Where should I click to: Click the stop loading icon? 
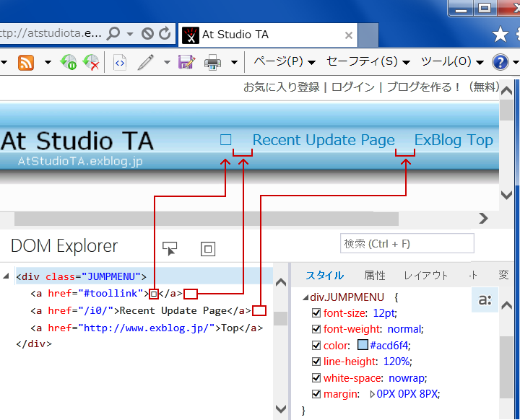(x=147, y=33)
